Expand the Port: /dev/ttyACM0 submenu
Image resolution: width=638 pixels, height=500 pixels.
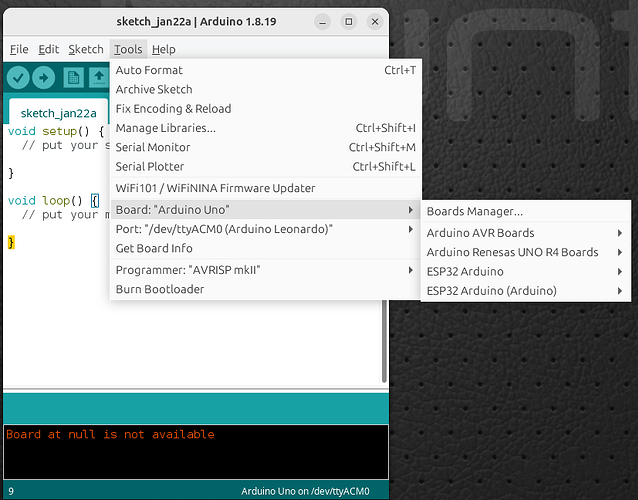click(x=265, y=229)
